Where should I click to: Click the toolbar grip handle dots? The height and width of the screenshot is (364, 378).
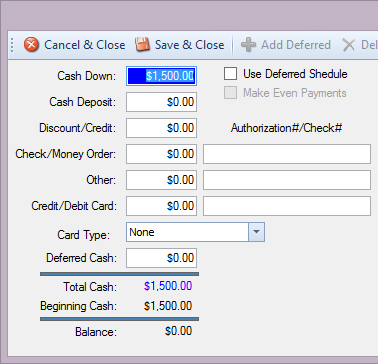(12, 45)
